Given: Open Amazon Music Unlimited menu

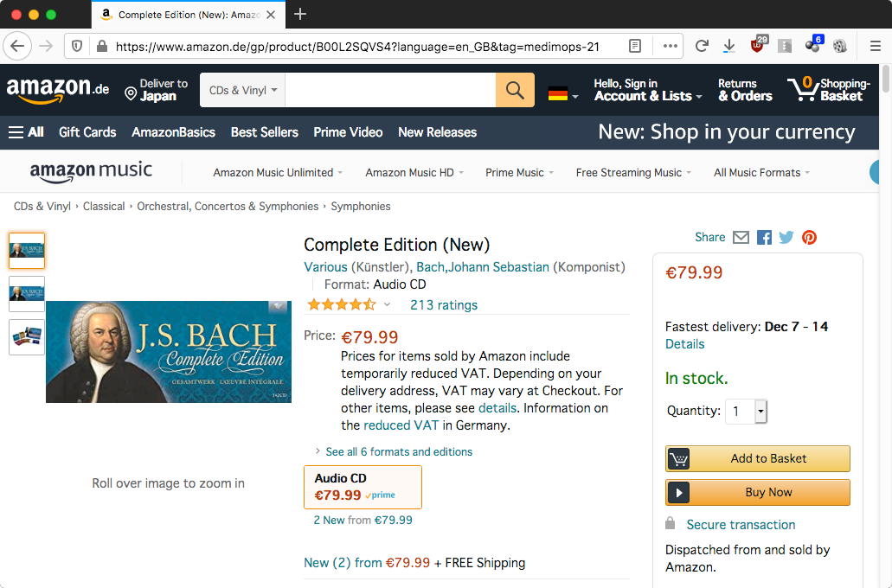Looking at the screenshot, I should (x=277, y=172).
